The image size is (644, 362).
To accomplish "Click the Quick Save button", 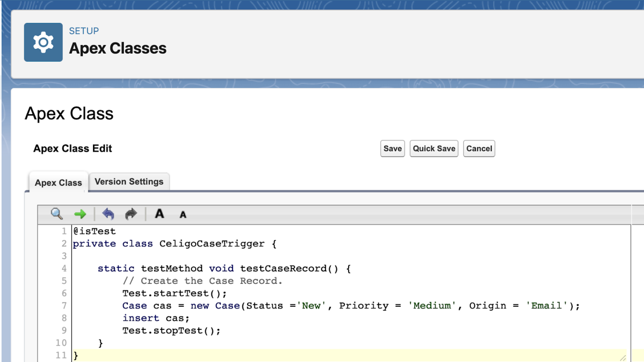I will click(434, 148).
